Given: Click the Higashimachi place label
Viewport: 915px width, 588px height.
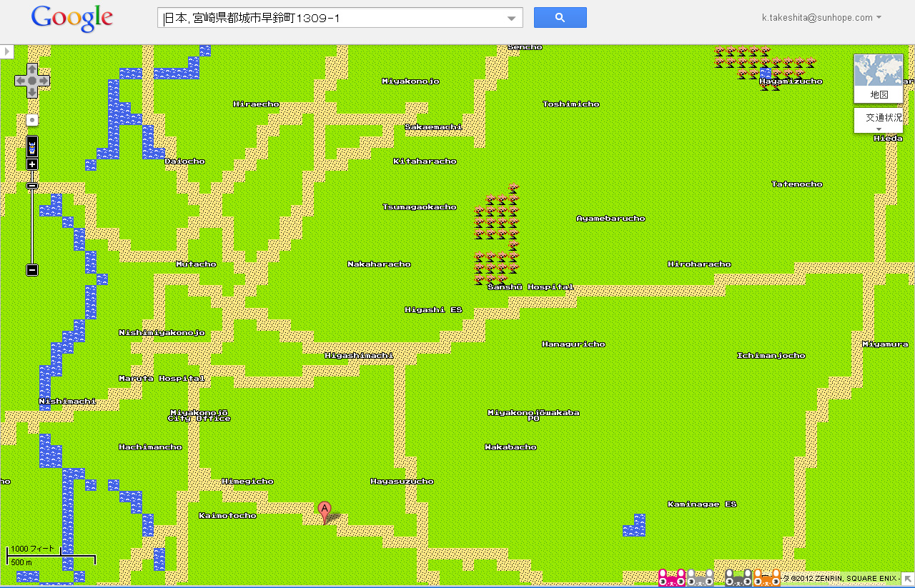Looking at the screenshot, I should click(x=359, y=356).
